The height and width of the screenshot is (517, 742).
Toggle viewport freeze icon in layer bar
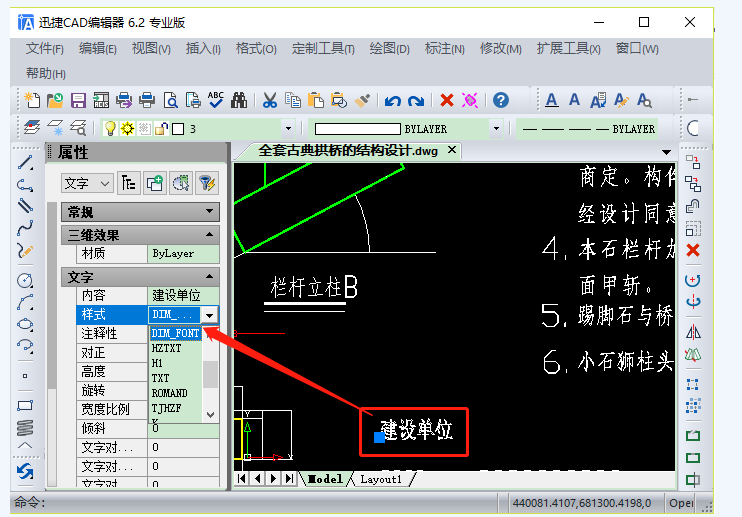point(144,128)
